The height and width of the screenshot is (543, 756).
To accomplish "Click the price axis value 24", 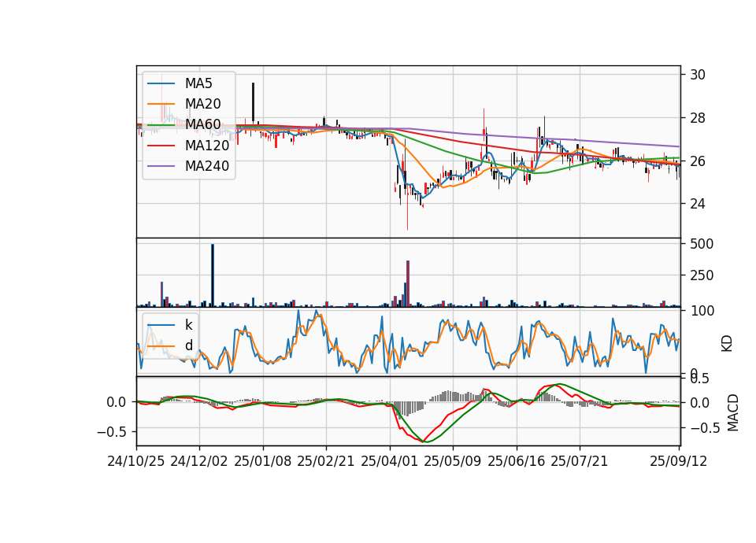I will 698,204.
